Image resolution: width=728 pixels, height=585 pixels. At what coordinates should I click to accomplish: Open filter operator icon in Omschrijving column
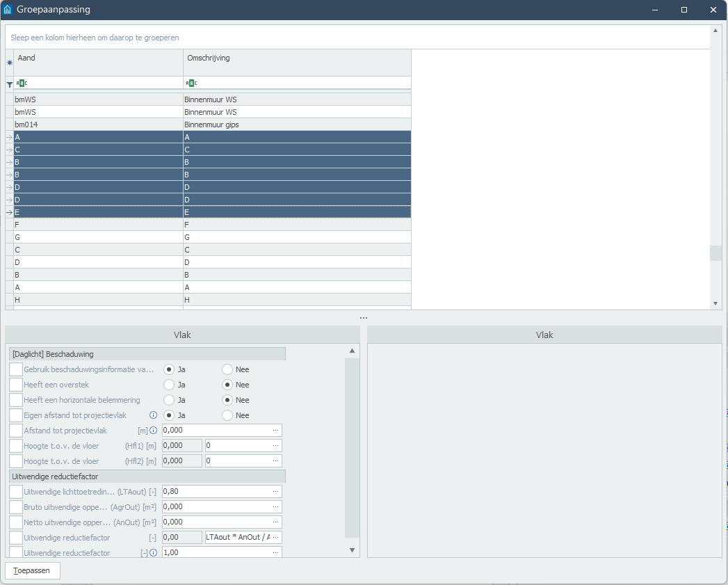pyautogui.click(x=191, y=83)
